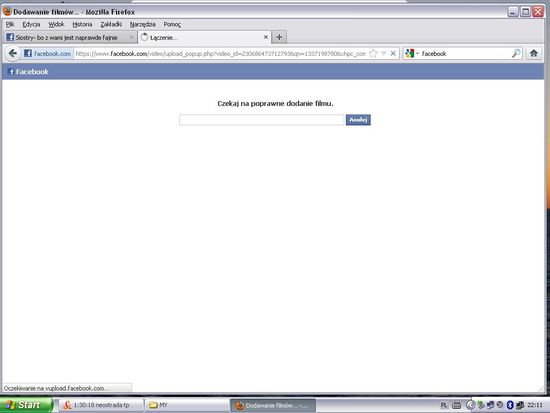The height and width of the screenshot is (413, 550).
Task: Click the video upload progress bar
Action: 262,120
